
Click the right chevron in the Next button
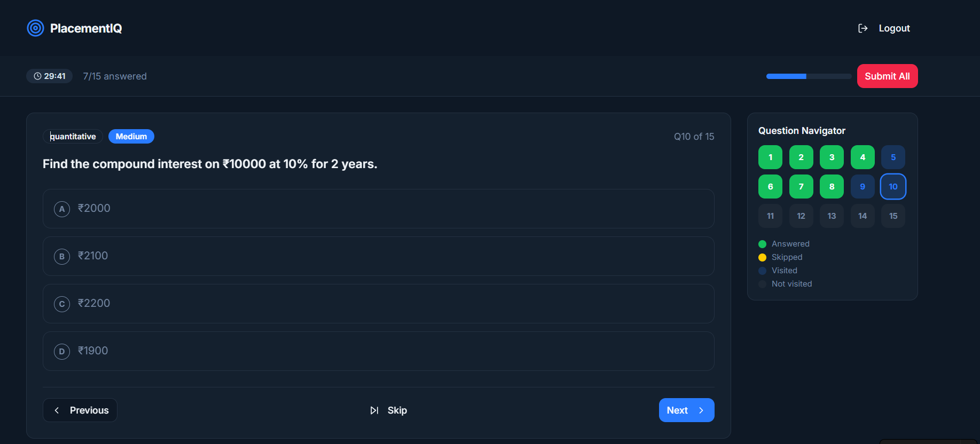701,410
